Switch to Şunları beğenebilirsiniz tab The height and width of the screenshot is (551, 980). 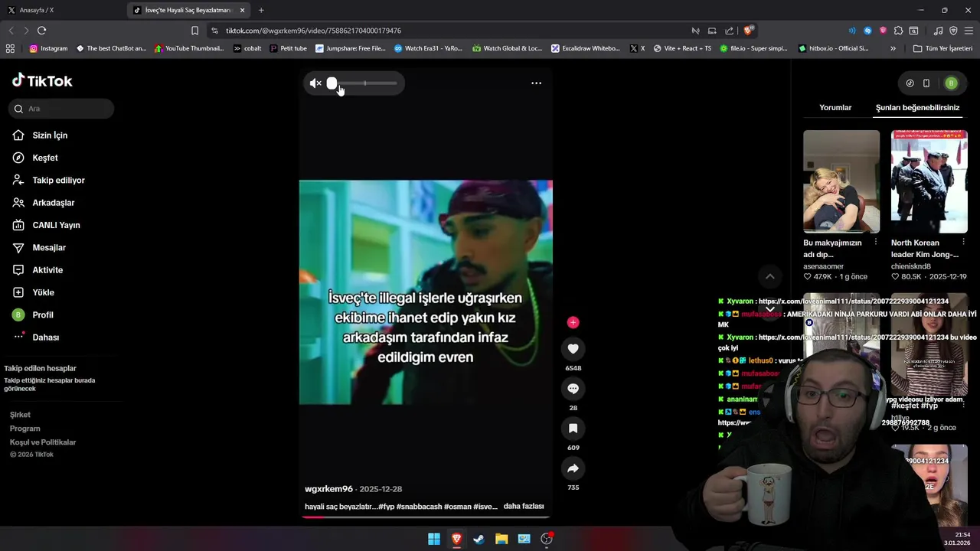[917, 108]
